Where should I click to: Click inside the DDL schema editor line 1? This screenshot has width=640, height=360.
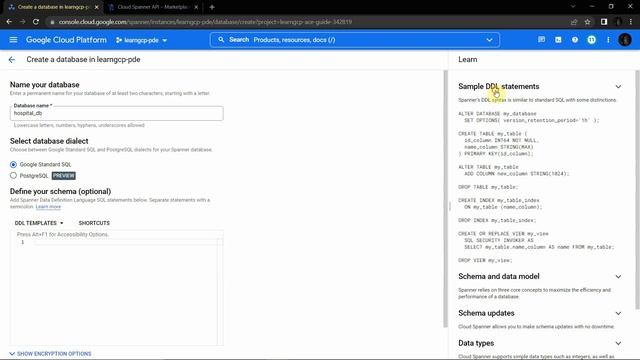126,242
